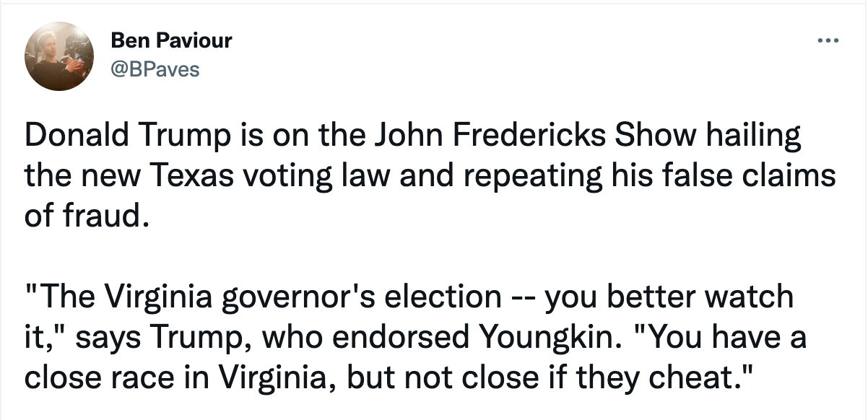Screen dimensions: 868x420
Task: Open the Ben Paviour display name link
Action: click(171, 40)
